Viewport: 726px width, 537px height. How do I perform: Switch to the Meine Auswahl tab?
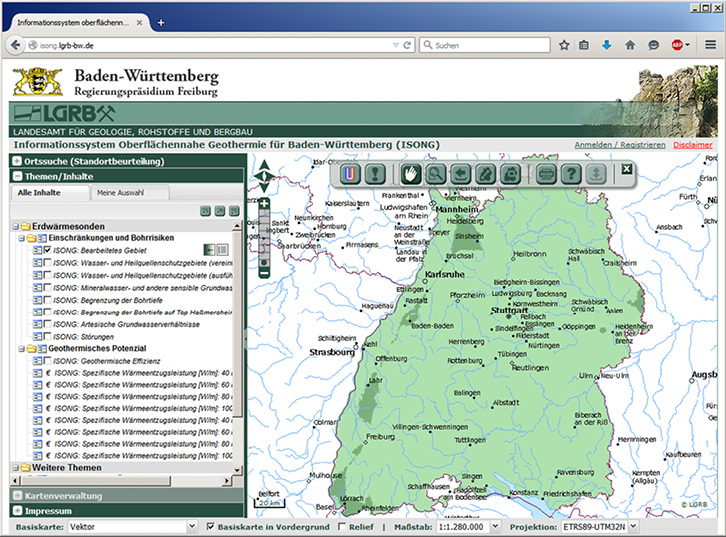tap(120, 191)
